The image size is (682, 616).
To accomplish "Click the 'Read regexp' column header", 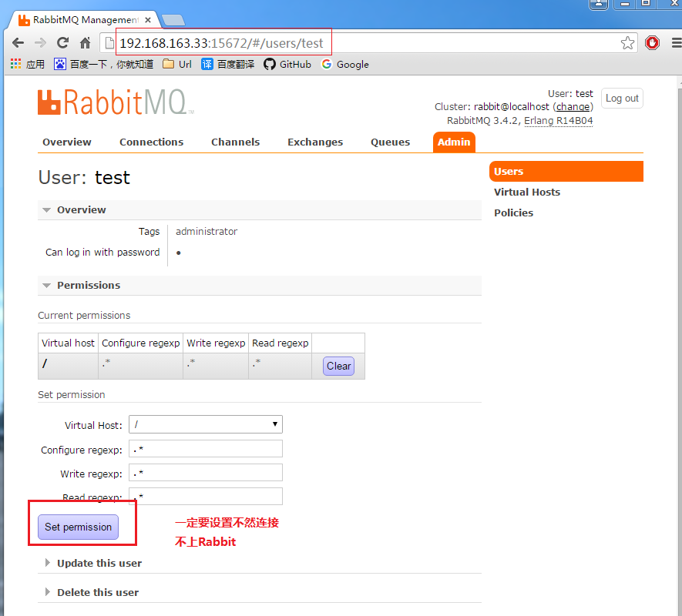I will (x=280, y=343).
